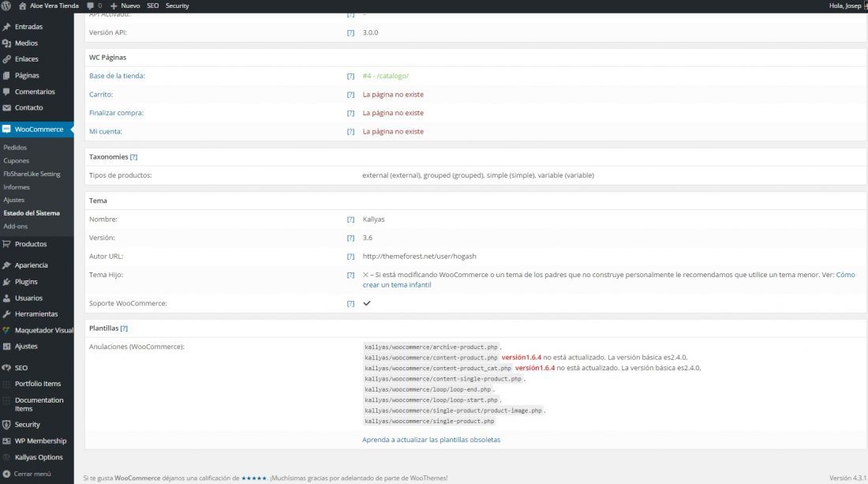Select Estado del Sistema submenu item

(x=32, y=213)
